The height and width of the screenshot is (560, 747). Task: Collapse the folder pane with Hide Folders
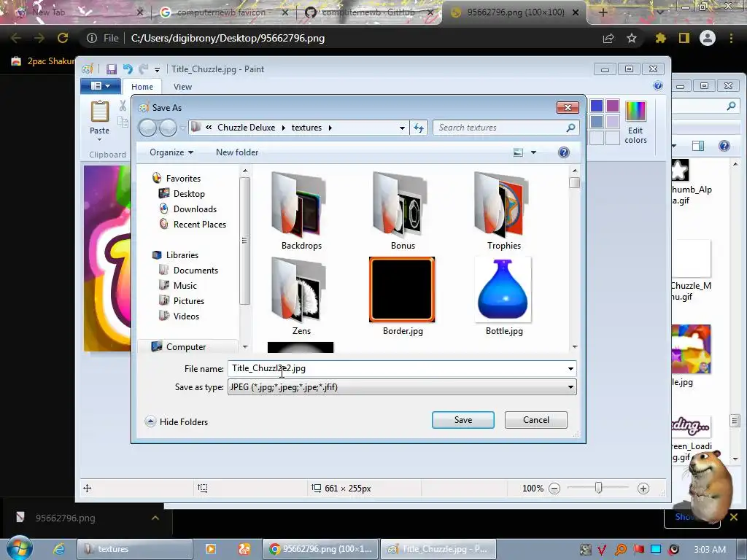coord(177,421)
